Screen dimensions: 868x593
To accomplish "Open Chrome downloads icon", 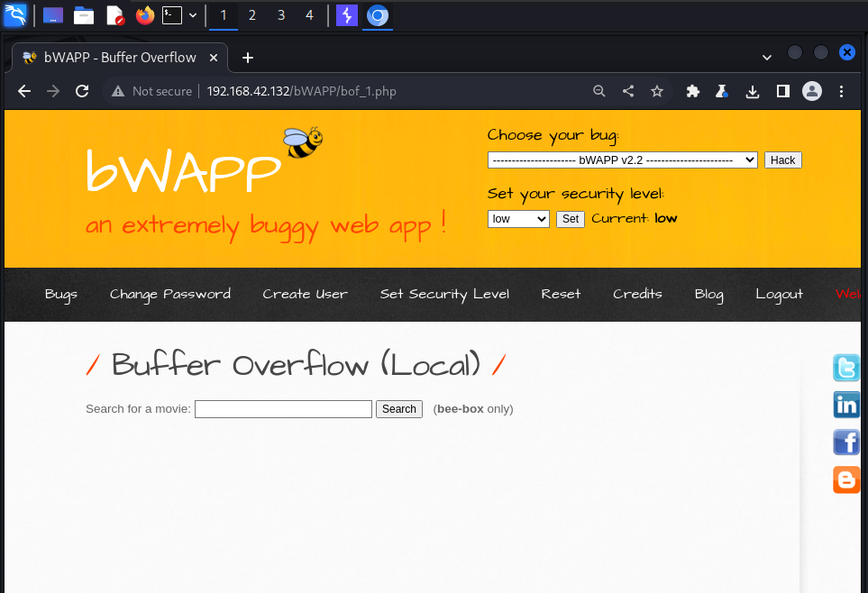I will (x=753, y=91).
